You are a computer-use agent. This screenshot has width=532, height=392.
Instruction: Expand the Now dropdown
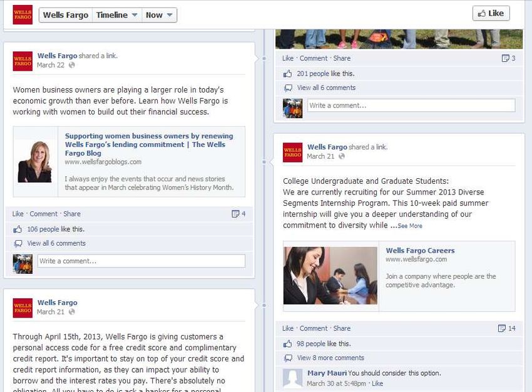pyautogui.click(x=159, y=15)
